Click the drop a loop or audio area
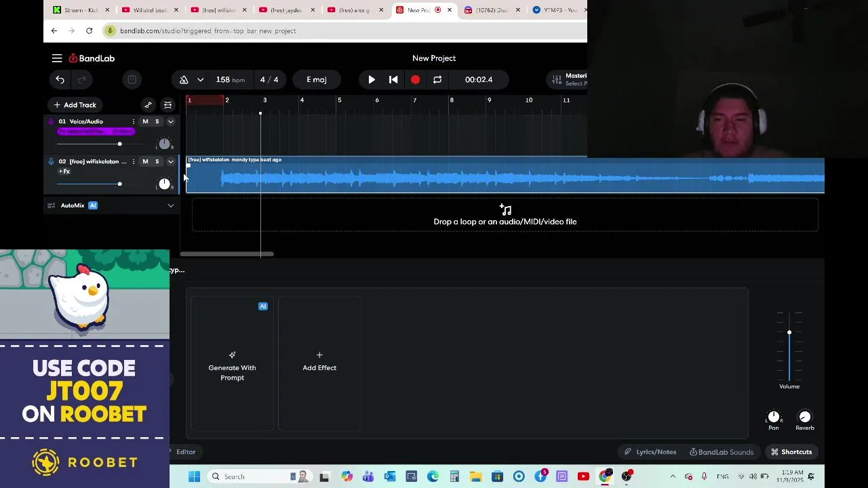Image resolution: width=868 pixels, height=488 pixels. click(x=505, y=216)
